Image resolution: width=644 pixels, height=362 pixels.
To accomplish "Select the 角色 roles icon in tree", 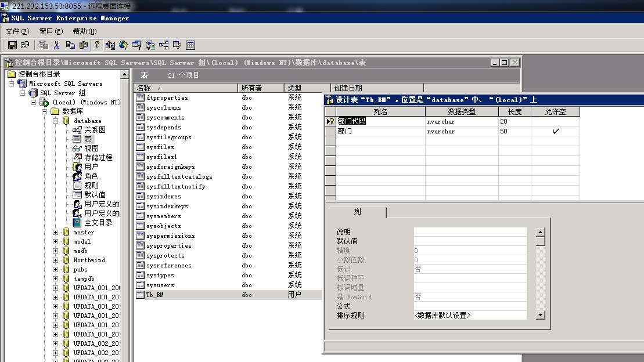I will coord(77,176).
